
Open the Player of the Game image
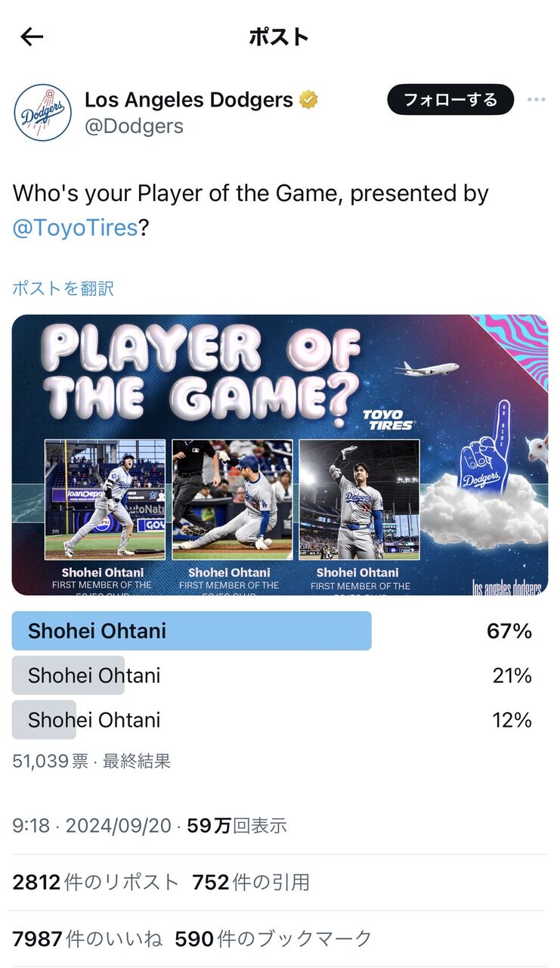pyautogui.click(x=280, y=455)
